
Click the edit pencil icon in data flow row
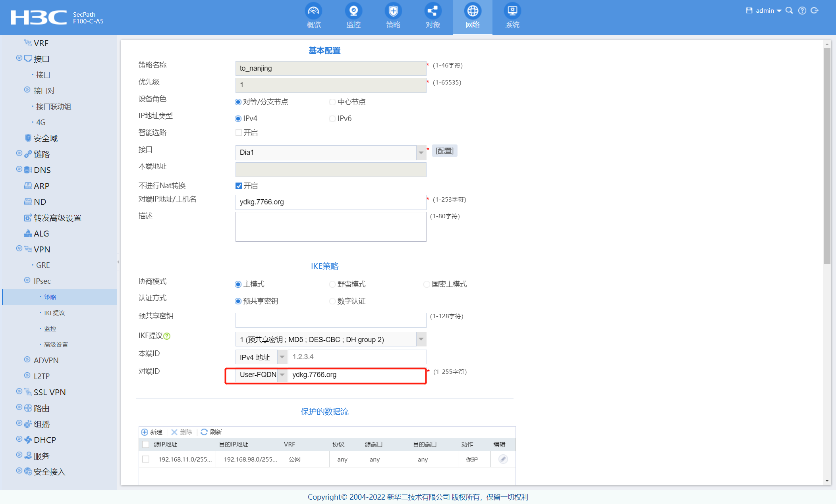pos(503,459)
